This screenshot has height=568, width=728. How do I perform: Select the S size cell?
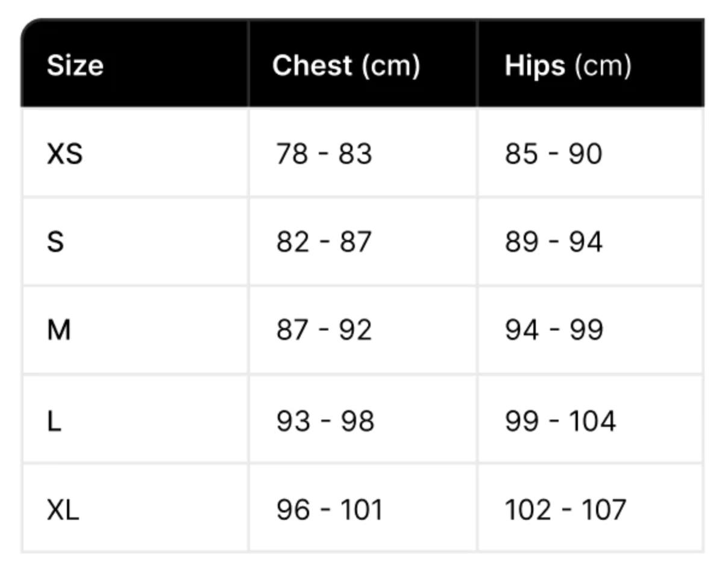(135, 241)
